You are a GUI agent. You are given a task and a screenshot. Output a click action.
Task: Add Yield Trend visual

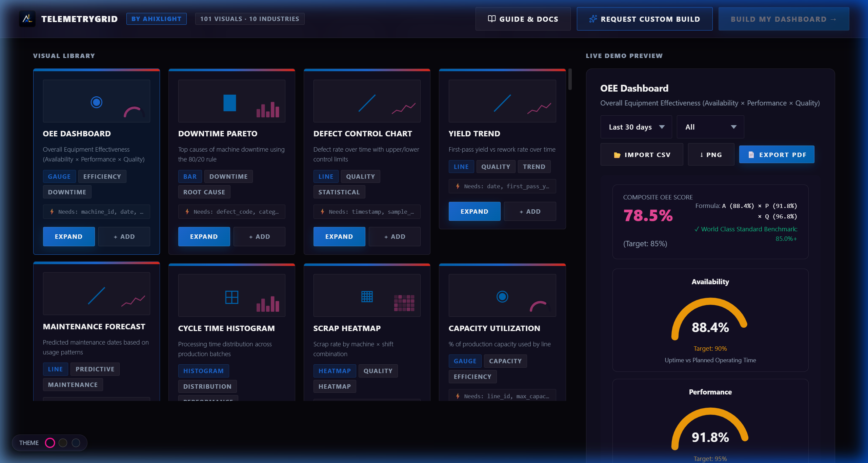(530, 211)
